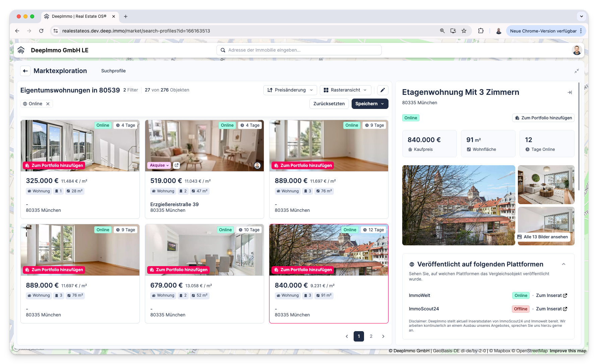Click the 2 Filter label
The height and width of the screenshot is (364, 598).
(130, 90)
